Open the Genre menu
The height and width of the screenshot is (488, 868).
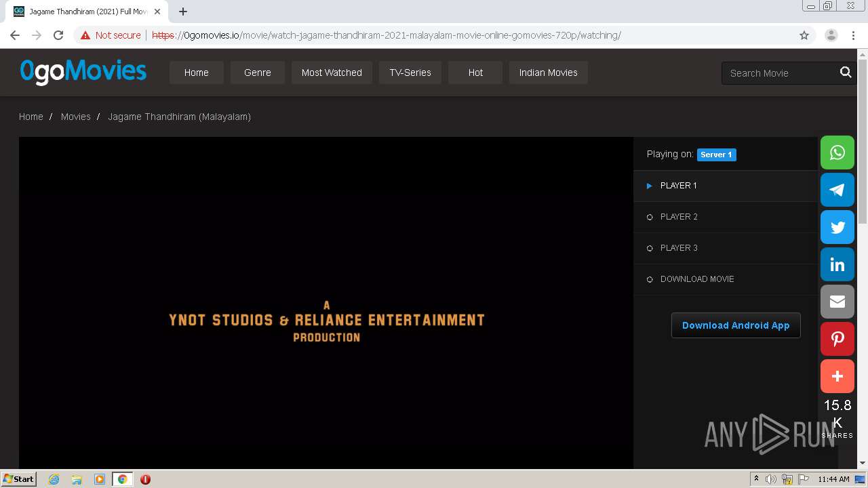tap(258, 73)
